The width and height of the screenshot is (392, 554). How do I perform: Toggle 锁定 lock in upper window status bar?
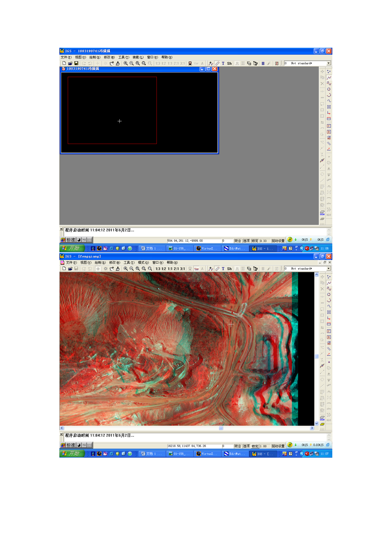click(255, 241)
